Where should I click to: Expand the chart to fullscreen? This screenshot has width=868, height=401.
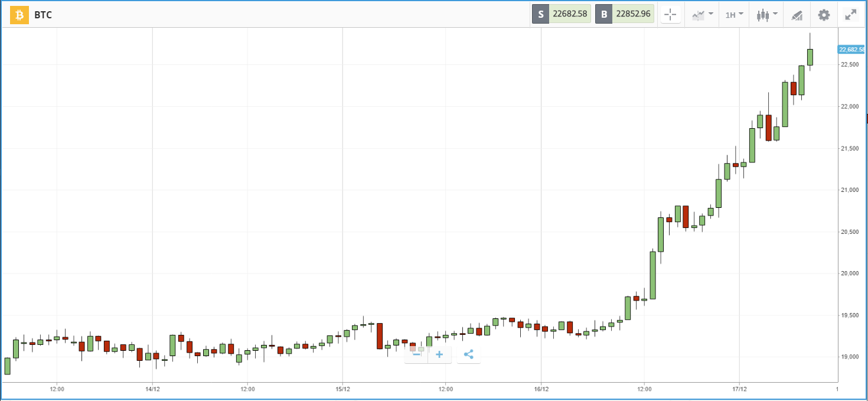pos(850,15)
